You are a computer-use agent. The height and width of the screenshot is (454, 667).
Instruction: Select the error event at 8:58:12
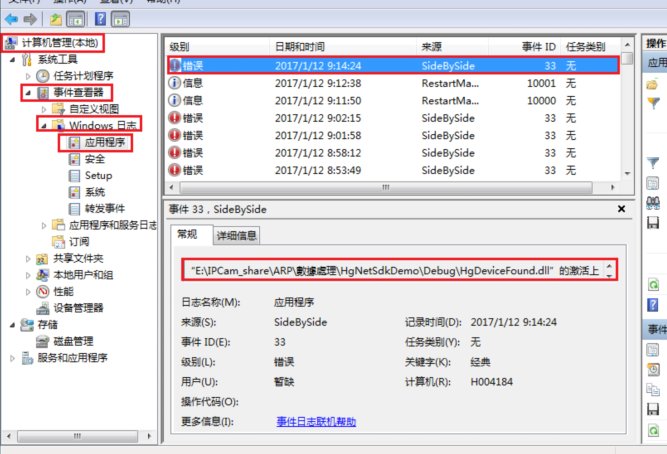[x=393, y=153]
